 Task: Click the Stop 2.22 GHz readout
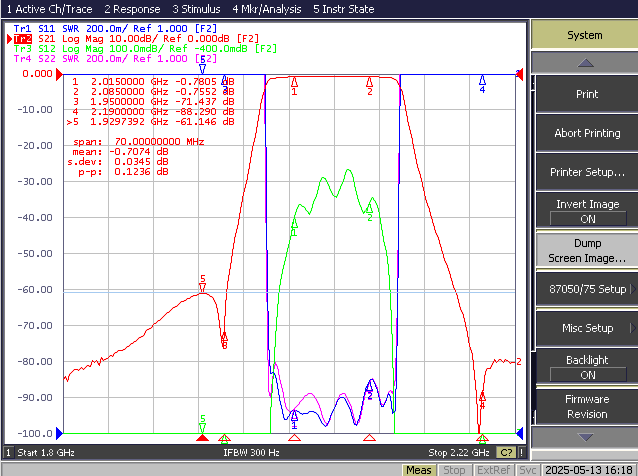459,453
